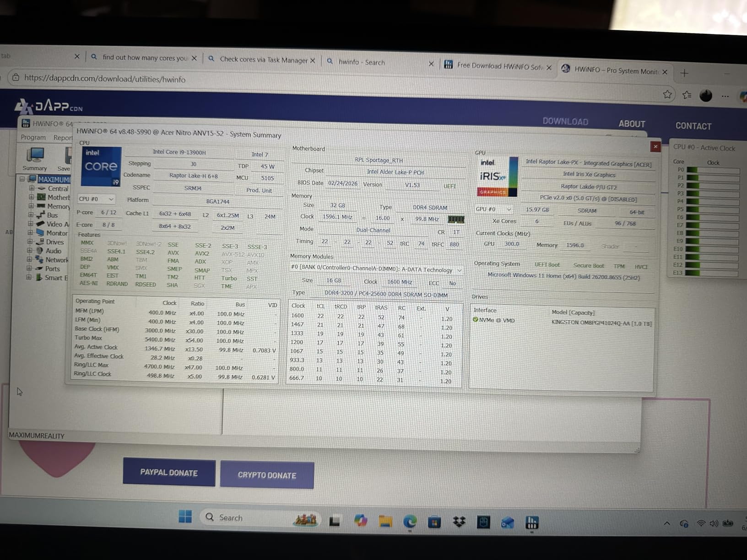Open File Explorer from the taskbar
Image resolution: width=747 pixels, height=560 pixels.
tap(385, 521)
